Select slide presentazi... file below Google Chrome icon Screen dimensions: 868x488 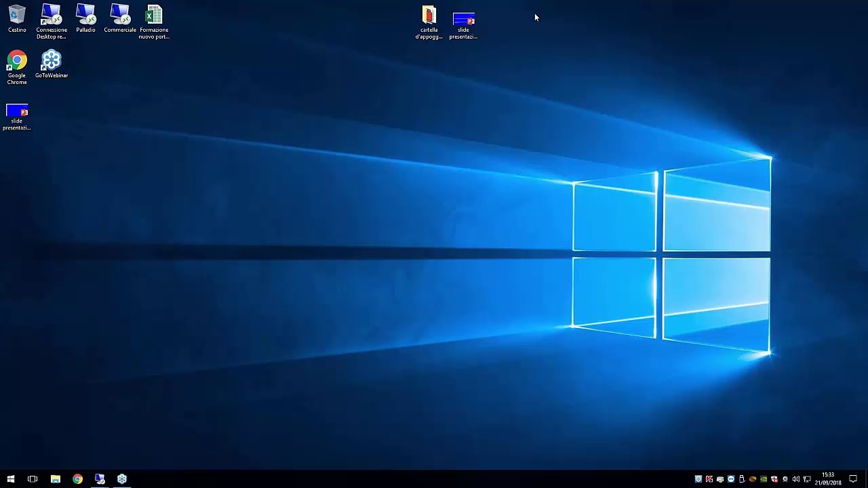17,117
